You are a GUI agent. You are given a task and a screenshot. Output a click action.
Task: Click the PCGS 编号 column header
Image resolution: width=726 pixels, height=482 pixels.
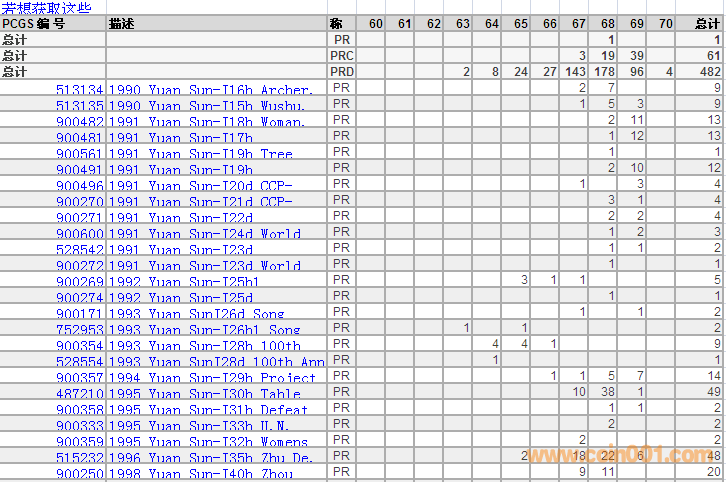point(34,24)
